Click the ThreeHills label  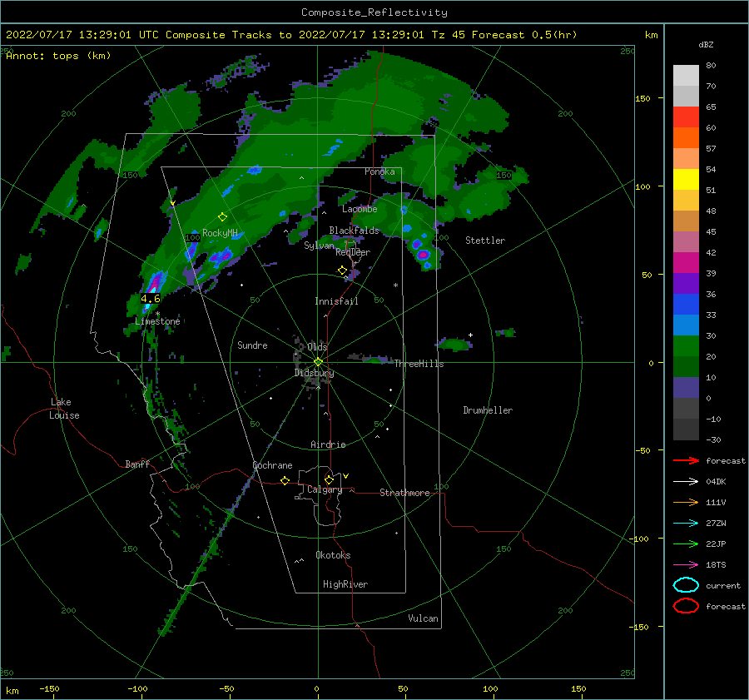tap(419, 364)
